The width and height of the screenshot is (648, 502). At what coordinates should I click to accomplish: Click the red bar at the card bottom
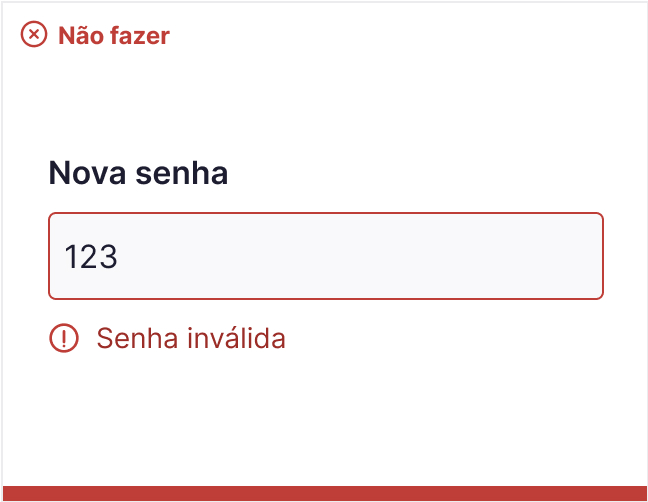click(325, 493)
